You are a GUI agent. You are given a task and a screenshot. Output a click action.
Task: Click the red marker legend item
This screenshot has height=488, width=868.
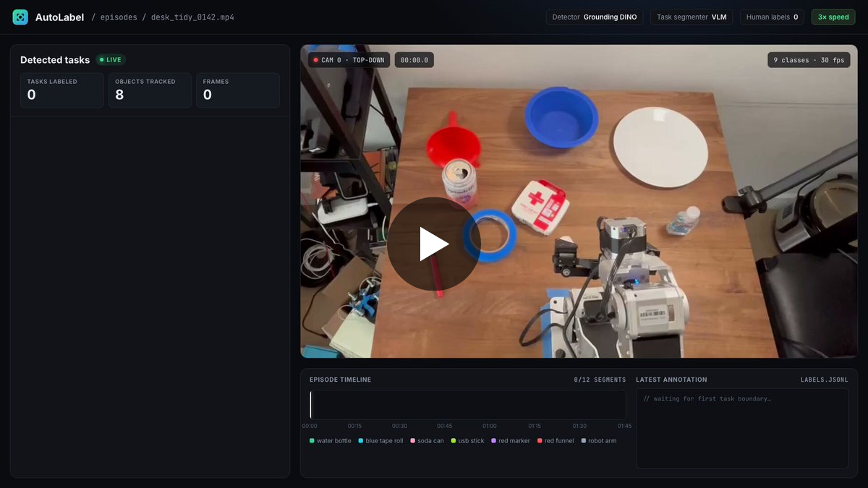click(511, 441)
